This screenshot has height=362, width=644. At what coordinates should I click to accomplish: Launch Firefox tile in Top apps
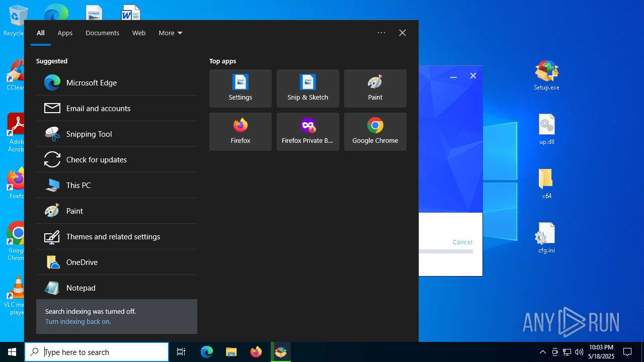(x=240, y=132)
